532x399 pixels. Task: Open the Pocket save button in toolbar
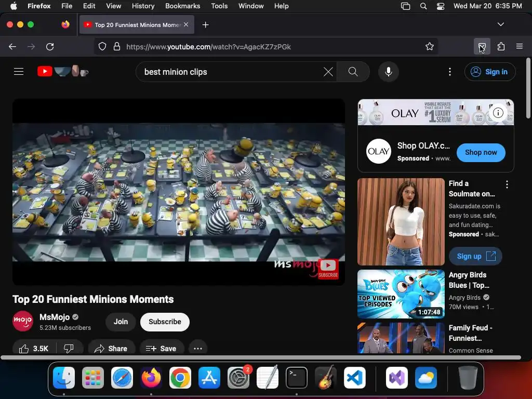pos(482,46)
